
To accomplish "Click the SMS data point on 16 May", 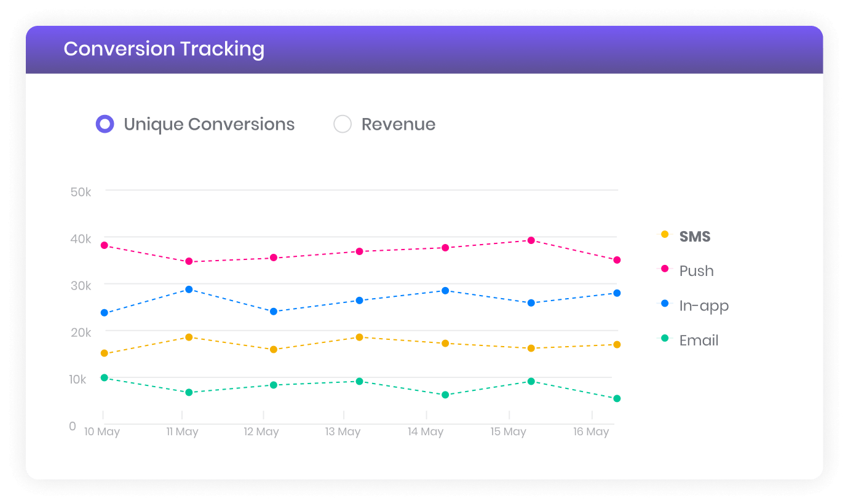I will 617,345.
